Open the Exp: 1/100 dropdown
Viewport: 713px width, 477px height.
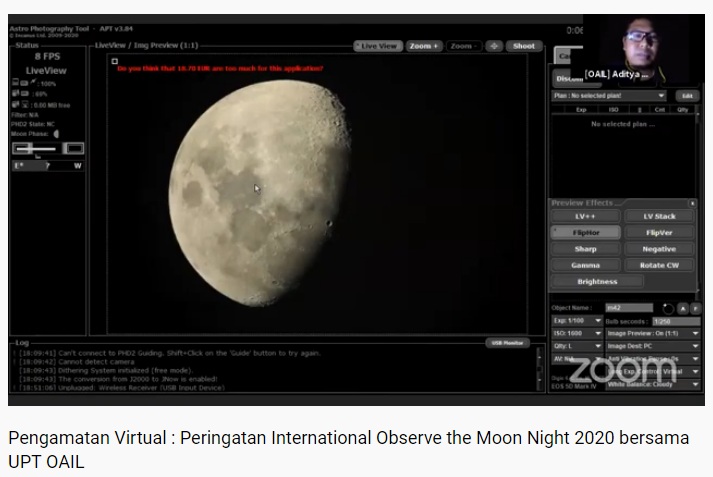tap(577, 321)
